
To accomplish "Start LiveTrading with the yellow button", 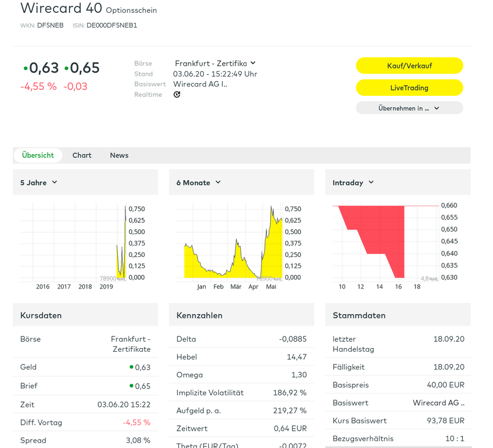I will click(409, 87).
